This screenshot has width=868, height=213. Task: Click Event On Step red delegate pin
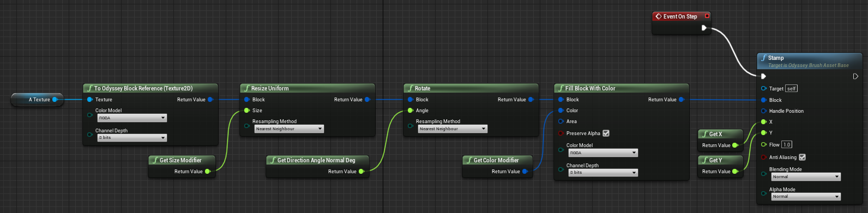[707, 16]
